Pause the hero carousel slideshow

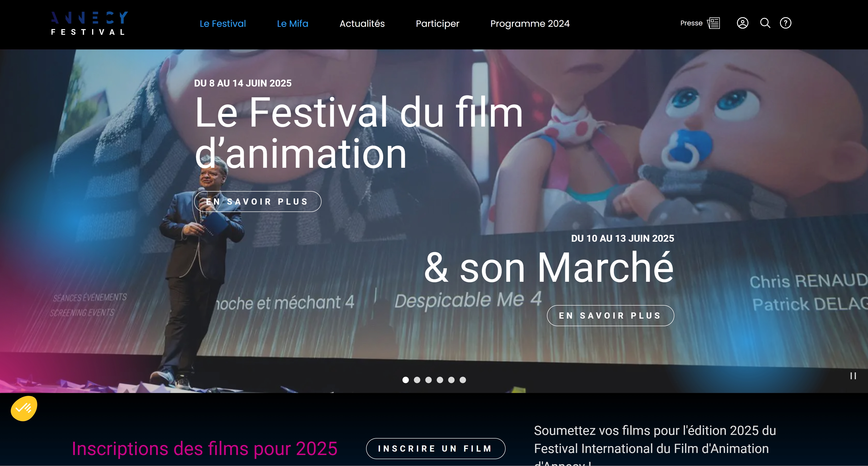853,376
